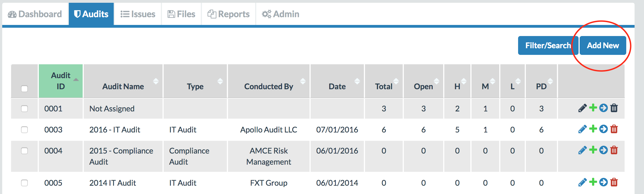Click the Filter/Search button
Viewport: 644px width, 194px height.
(548, 45)
